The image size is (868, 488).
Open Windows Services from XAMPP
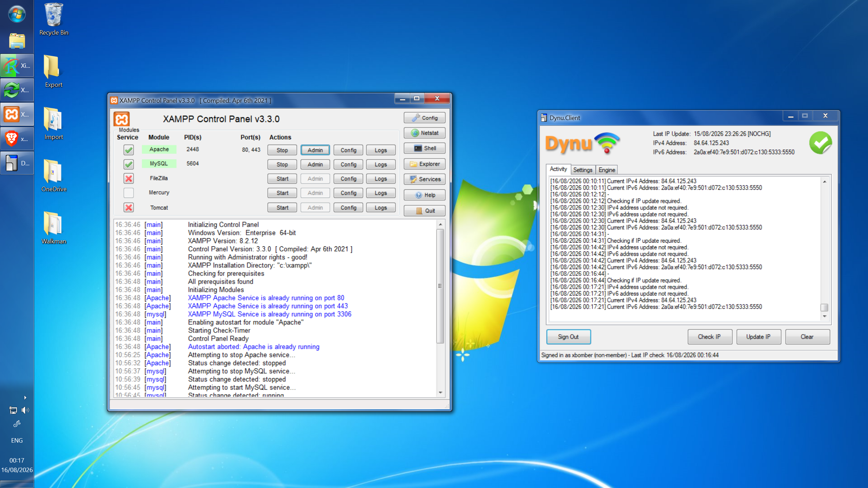tap(425, 179)
